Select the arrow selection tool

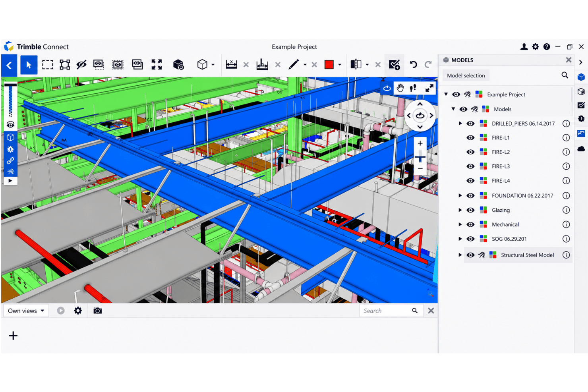tap(29, 65)
